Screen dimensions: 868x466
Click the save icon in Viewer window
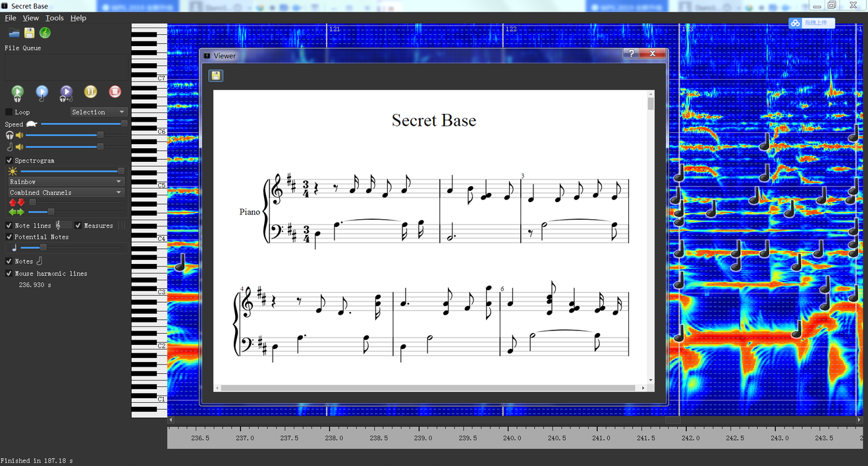click(215, 76)
